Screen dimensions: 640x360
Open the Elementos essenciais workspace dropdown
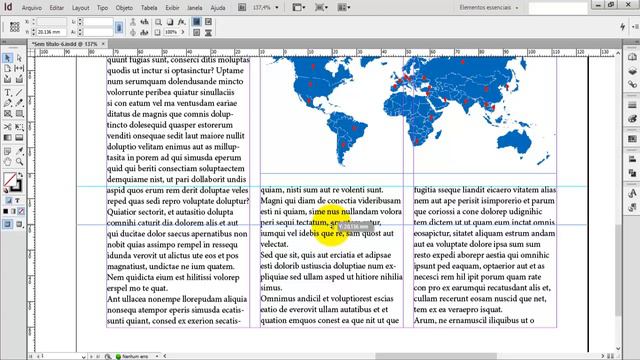(489, 7)
